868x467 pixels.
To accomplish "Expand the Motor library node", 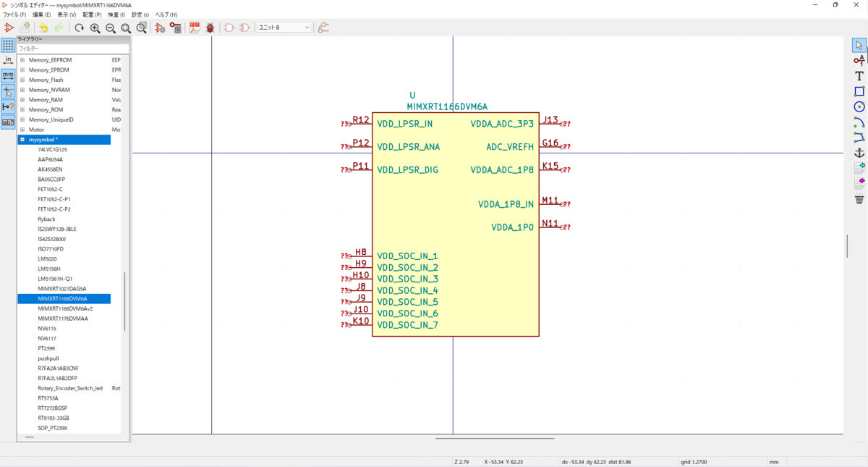I will click(22, 130).
